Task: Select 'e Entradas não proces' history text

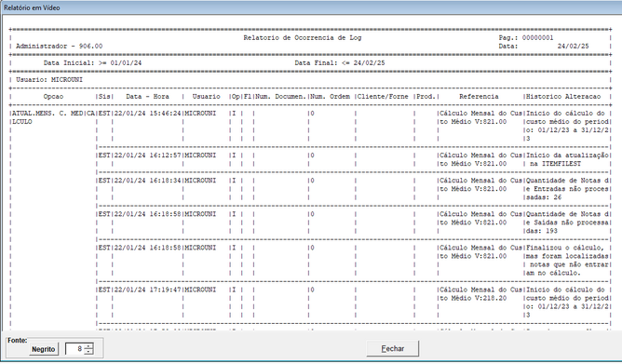Action: [x=567, y=189]
